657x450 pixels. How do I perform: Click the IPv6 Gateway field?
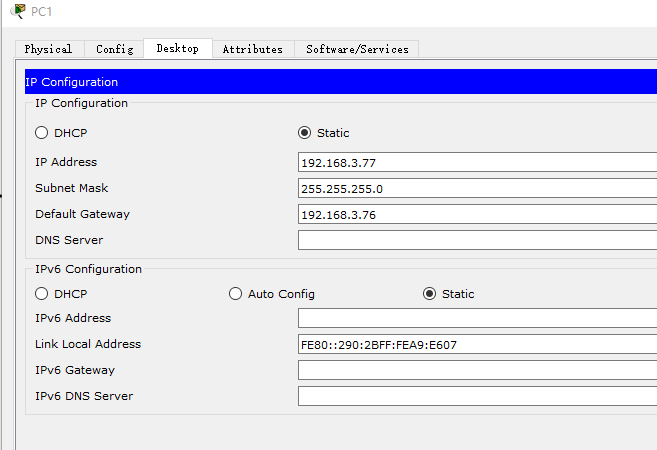(476, 370)
